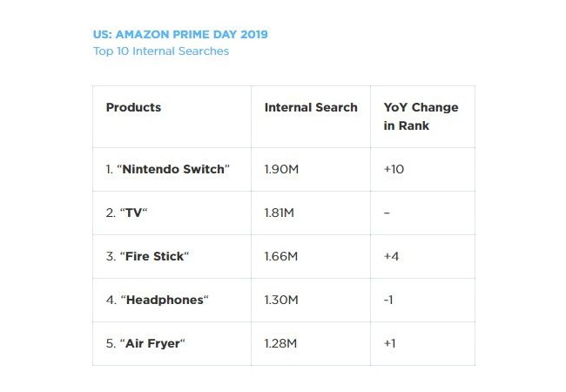
Task: Select the "Air Fryer" product entry
Action: [145, 343]
